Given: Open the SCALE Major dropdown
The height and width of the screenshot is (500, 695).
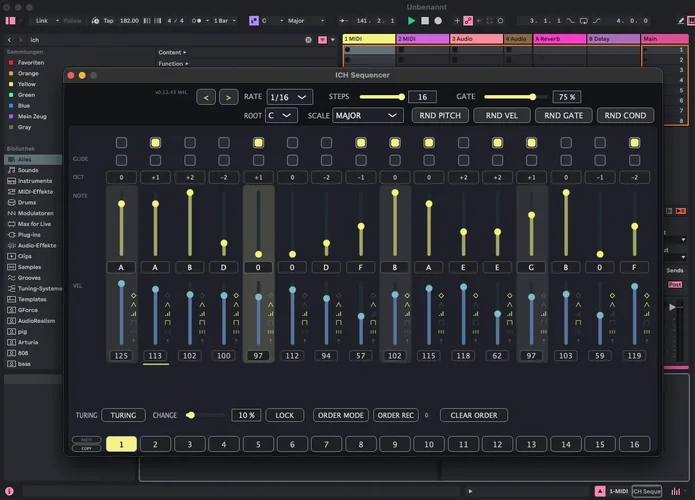Looking at the screenshot, I should pyautogui.click(x=367, y=116).
